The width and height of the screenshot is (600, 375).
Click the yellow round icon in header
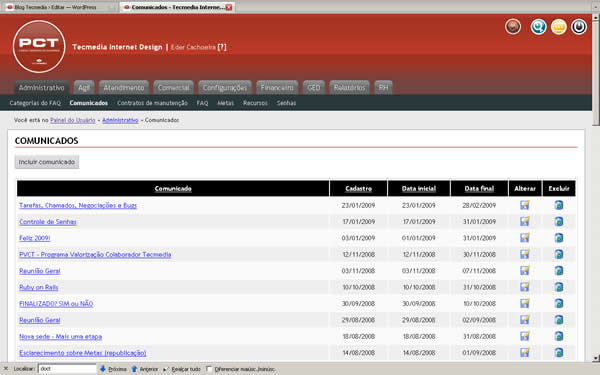pyautogui.click(x=559, y=27)
